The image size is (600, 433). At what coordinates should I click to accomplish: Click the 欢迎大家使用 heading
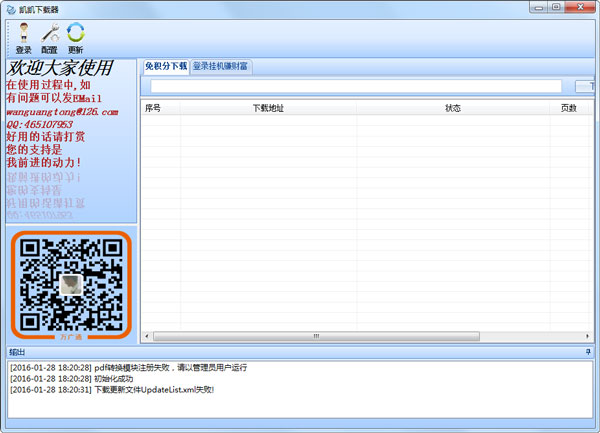(59, 68)
